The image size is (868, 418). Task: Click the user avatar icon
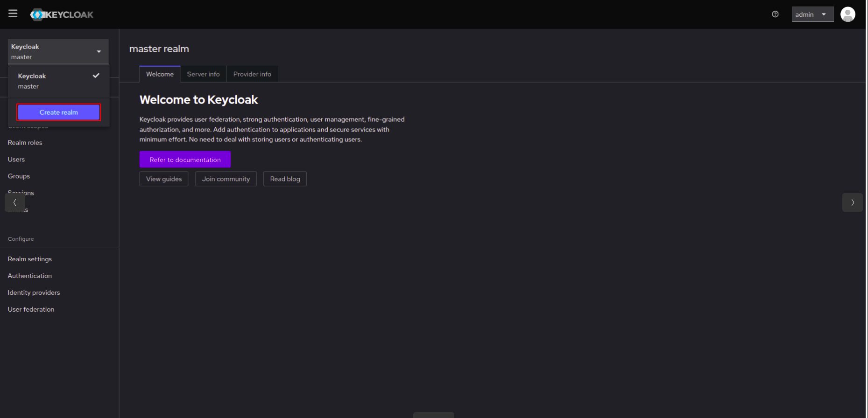coord(848,14)
